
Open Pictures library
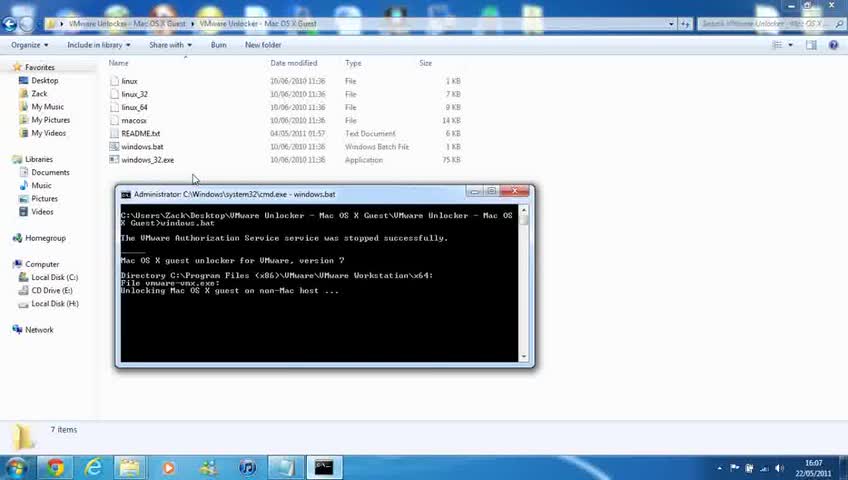(x=44, y=199)
